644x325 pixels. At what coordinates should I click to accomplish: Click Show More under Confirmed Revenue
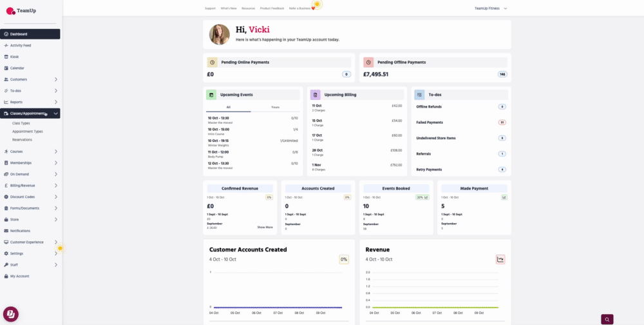[265, 227]
